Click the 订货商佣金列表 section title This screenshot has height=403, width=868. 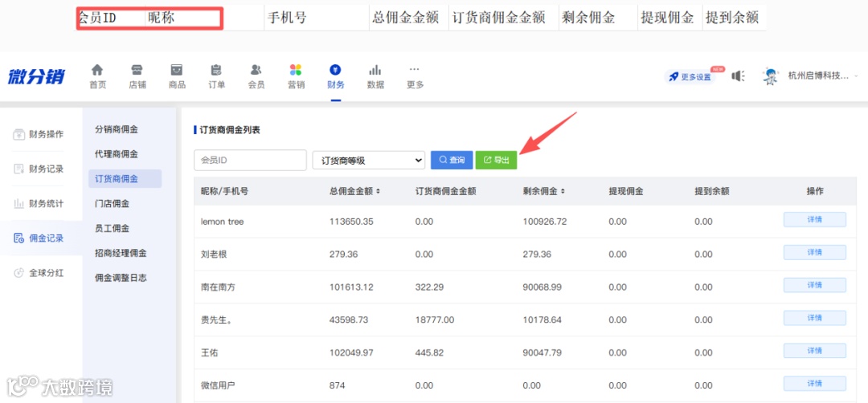click(x=230, y=131)
